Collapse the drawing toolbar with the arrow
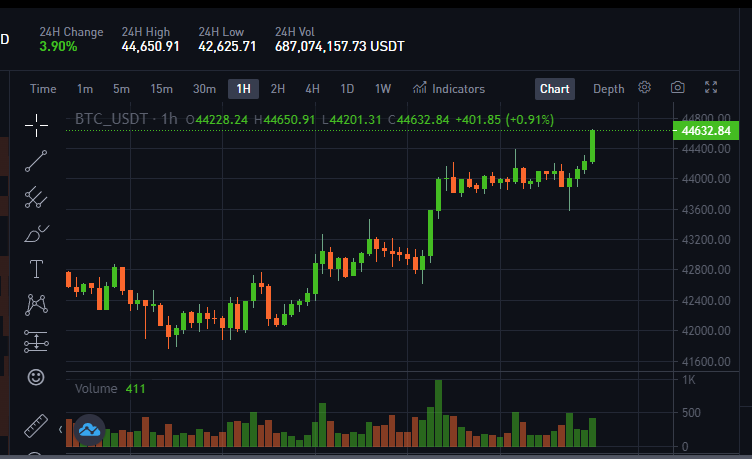 [60, 429]
